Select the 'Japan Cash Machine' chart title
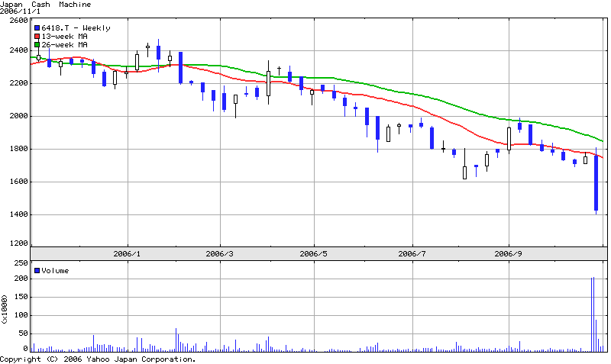Viewport: 611px width, 364px height. point(45,5)
